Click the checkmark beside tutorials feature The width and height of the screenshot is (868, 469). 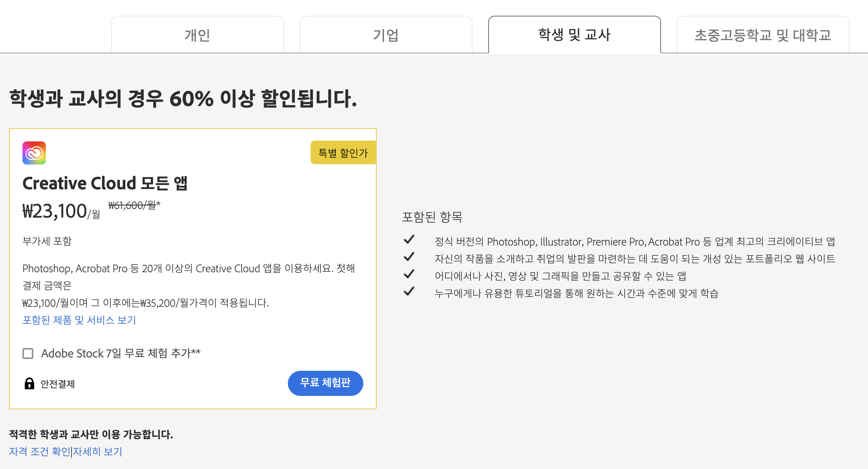point(409,291)
